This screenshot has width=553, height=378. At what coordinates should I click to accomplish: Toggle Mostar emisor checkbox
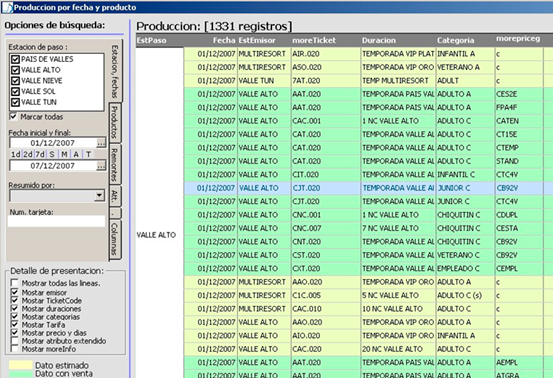(x=14, y=292)
